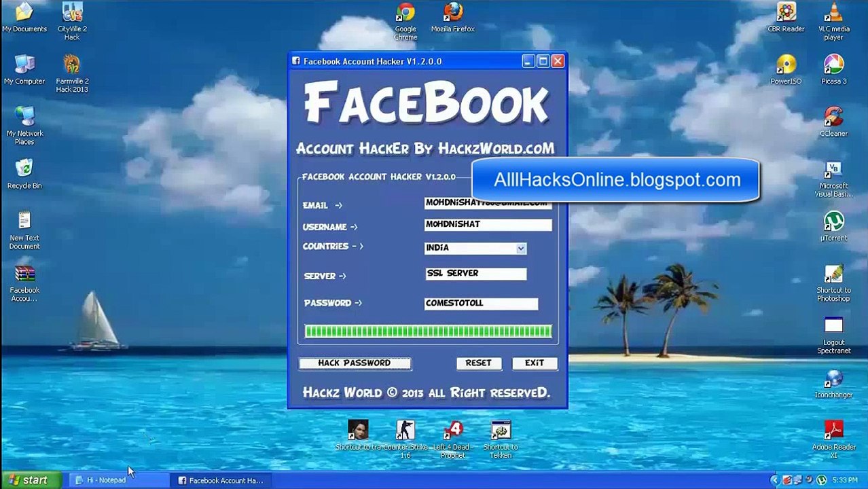Open the PowerISO desktop icon
The height and width of the screenshot is (489, 868).
786,70
